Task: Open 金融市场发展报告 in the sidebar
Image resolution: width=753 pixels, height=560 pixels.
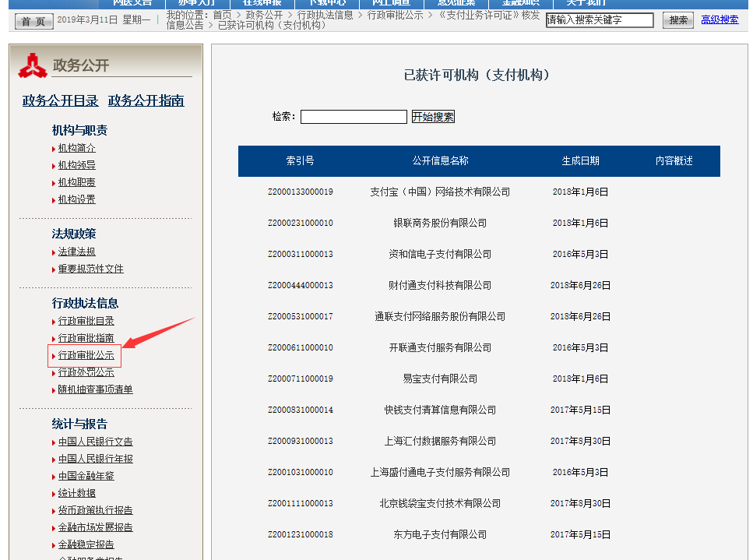Action: (96, 527)
